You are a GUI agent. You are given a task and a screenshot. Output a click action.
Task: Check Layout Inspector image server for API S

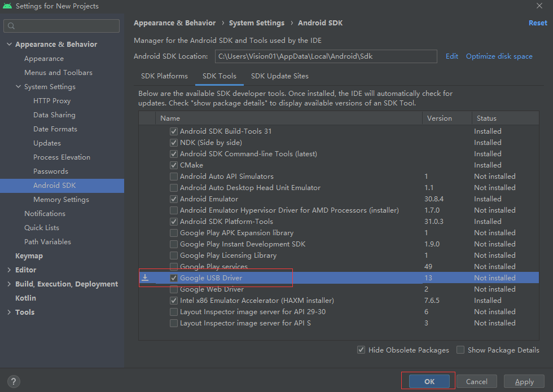coord(174,323)
